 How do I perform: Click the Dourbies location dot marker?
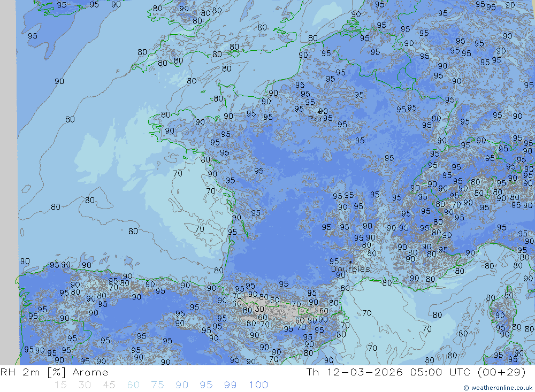pyautogui.click(x=350, y=262)
